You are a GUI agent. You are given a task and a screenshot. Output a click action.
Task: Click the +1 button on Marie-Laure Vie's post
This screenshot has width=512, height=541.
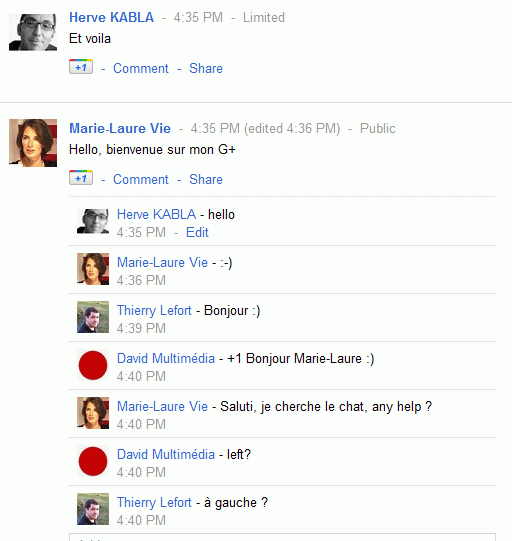[81, 178]
